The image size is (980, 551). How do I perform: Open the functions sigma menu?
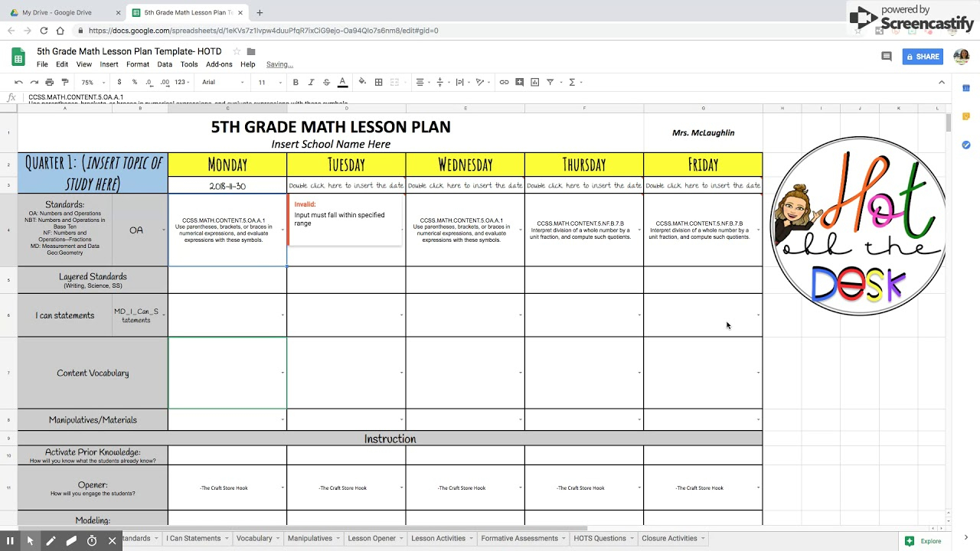(574, 82)
